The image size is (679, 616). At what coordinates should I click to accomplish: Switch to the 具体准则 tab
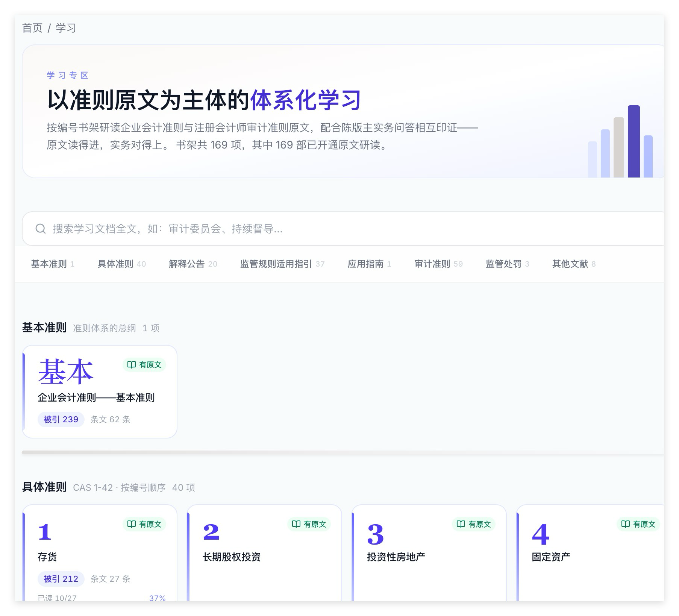[x=121, y=264]
